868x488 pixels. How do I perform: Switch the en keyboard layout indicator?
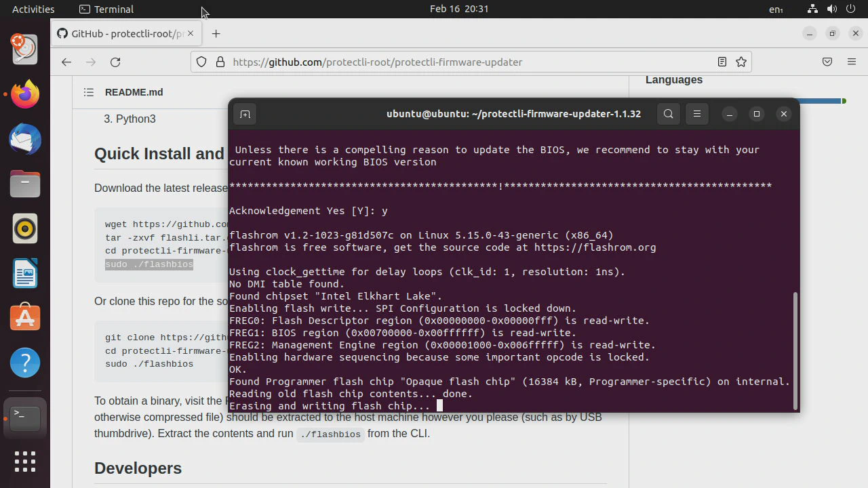(776, 9)
